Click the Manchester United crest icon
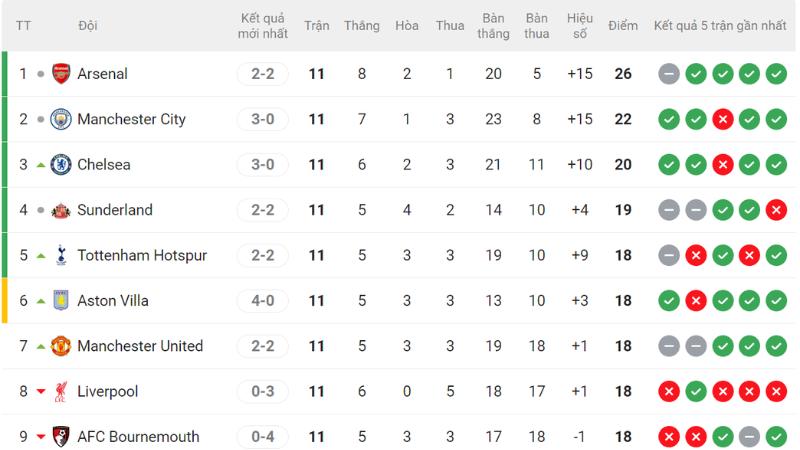This screenshot has width=800, height=450. pyautogui.click(x=61, y=346)
